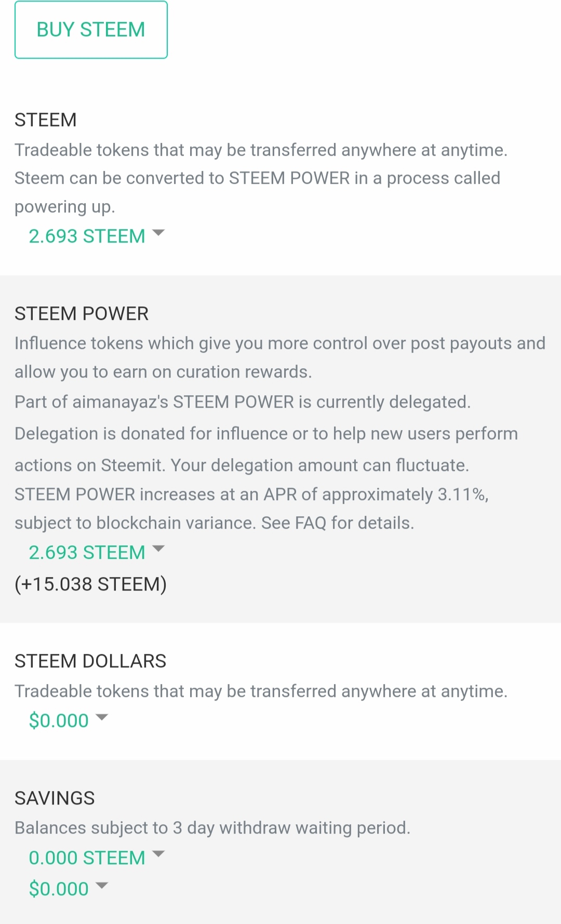
Task: Click the arrow beside the savings 0.000 STEEM amount
Action: coord(158,854)
